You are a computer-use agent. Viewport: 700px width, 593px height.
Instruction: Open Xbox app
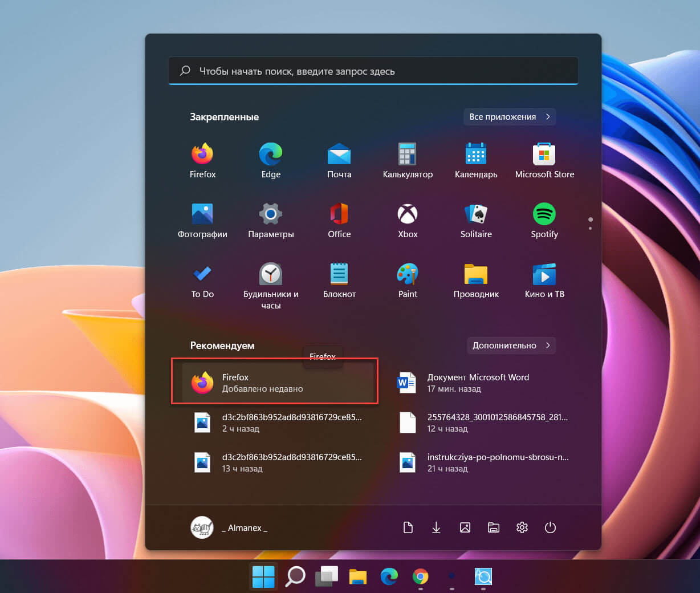point(408,221)
